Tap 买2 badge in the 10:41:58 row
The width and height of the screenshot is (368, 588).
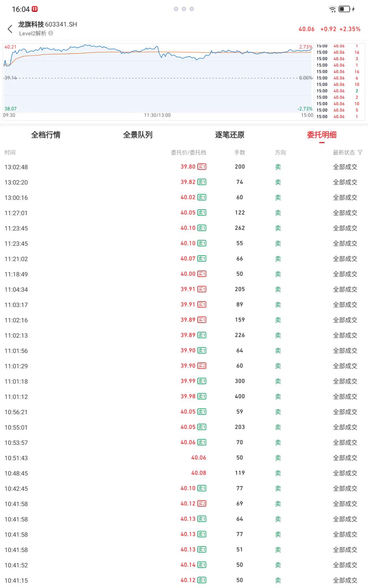pyautogui.click(x=202, y=504)
